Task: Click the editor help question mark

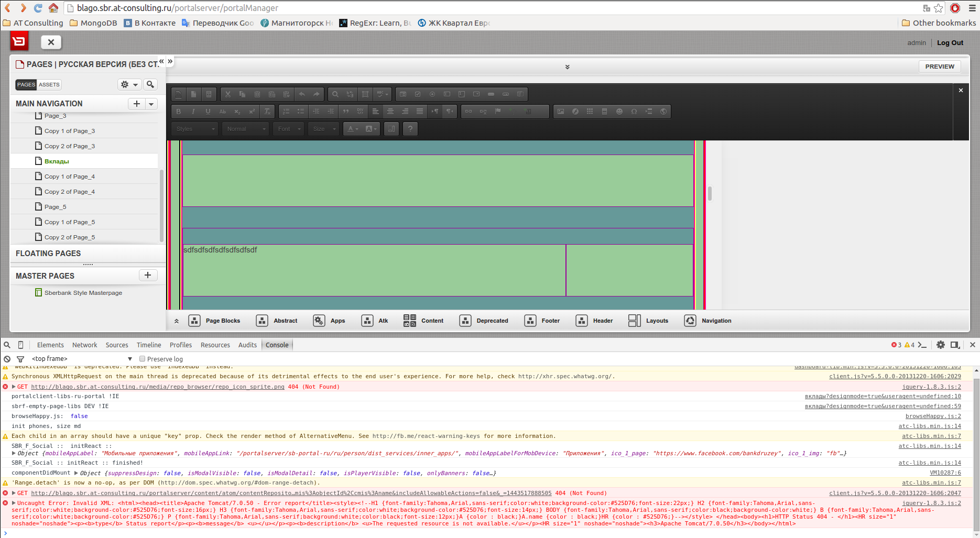Action: 410,129
